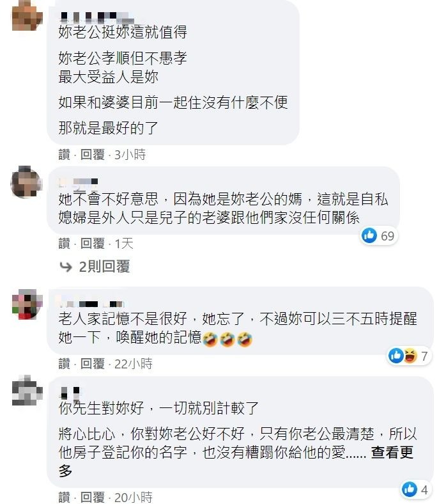
Task: Open the 1天 timestamp link
Action: 124,243
